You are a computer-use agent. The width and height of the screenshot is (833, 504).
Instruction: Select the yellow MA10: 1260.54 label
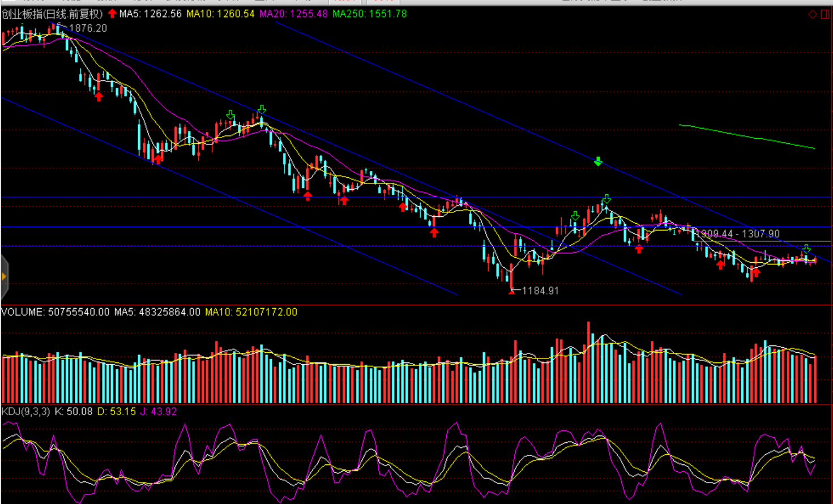220,14
